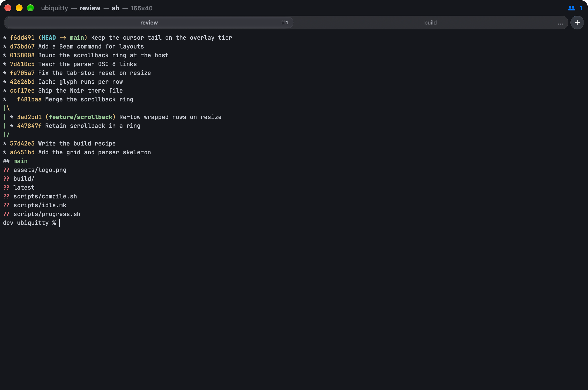The image size is (588, 390).
Task: Select commit hash f6dd491
Action: (22, 37)
